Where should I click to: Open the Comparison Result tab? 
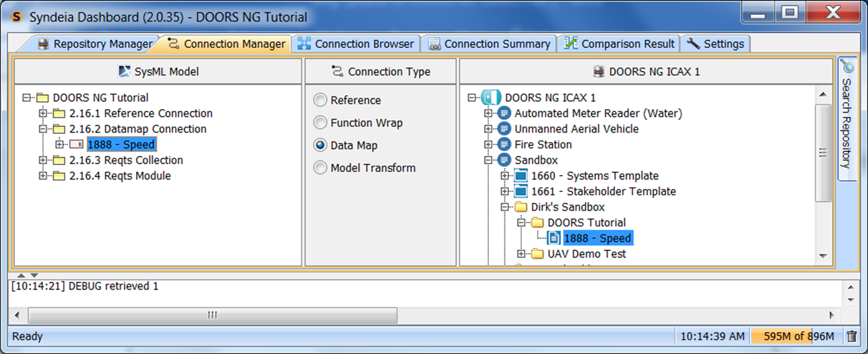tap(619, 44)
